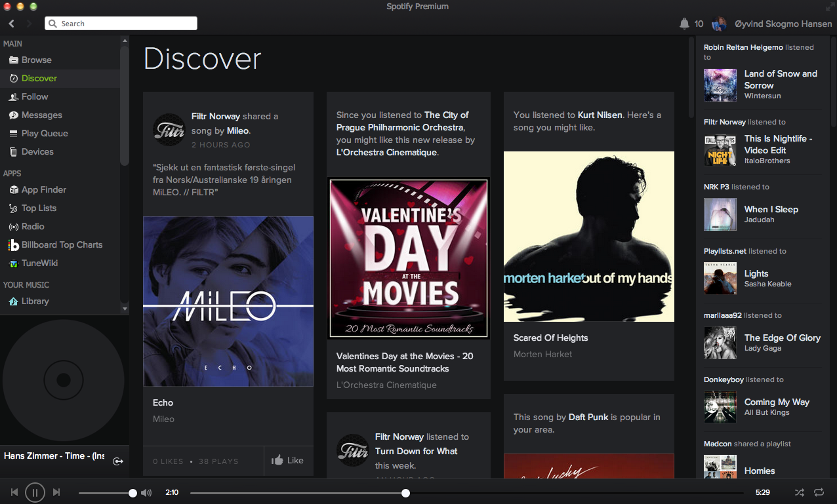Viewport: 837px width, 504px height.
Task: Navigate back with the back arrow
Action: pos(12,24)
